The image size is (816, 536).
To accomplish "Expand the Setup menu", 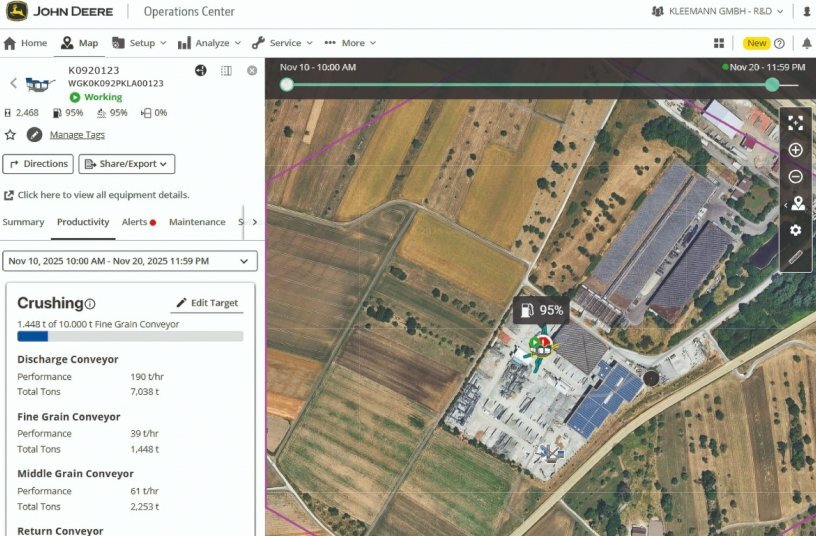I will click(x=139, y=43).
